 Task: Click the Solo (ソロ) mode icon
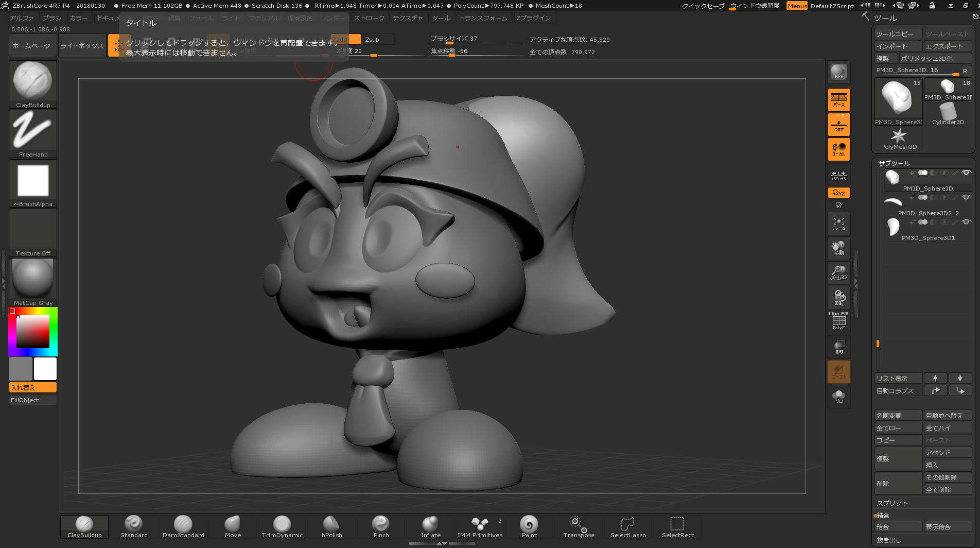(838, 397)
